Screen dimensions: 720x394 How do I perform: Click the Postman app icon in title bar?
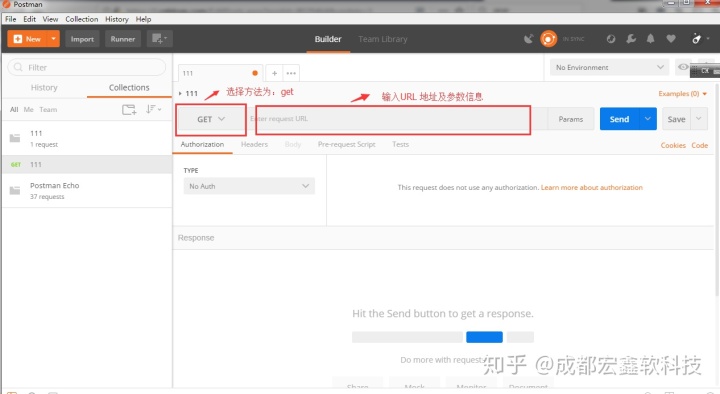click(x=6, y=4)
